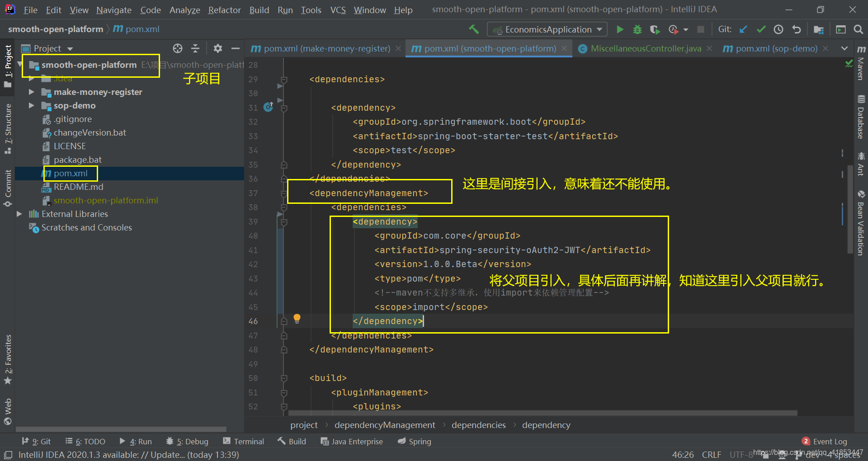
Task: Run EconomicsApplication with the green play icon
Action: click(x=620, y=29)
